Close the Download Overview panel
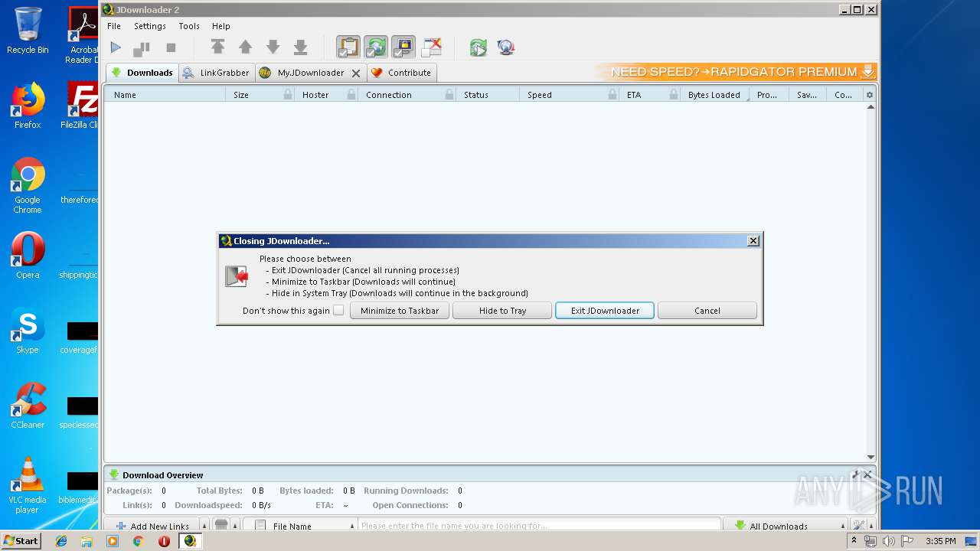 coord(868,474)
